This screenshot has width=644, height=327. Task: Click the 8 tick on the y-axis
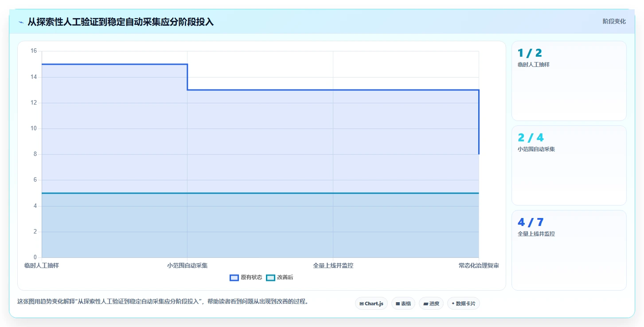pyautogui.click(x=35, y=154)
